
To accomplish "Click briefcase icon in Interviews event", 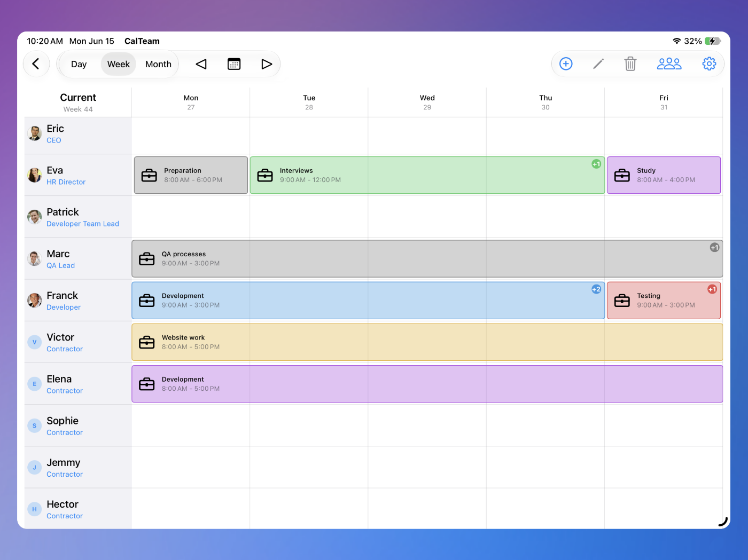I will [265, 175].
